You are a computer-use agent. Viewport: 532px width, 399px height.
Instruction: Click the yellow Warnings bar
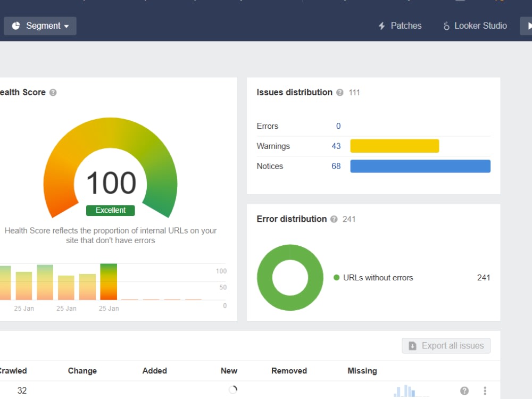395,146
